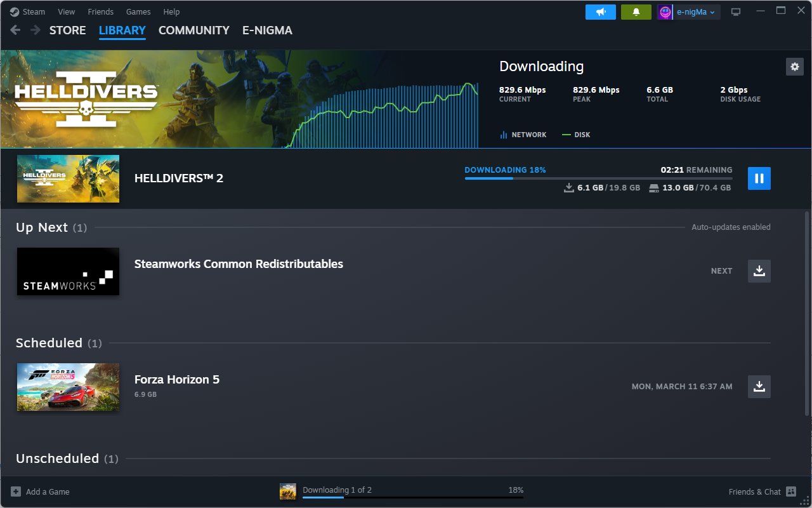Screen dimensions: 812x508
Task: Click the Downloading 1 of 2 status
Action: click(337, 490)
